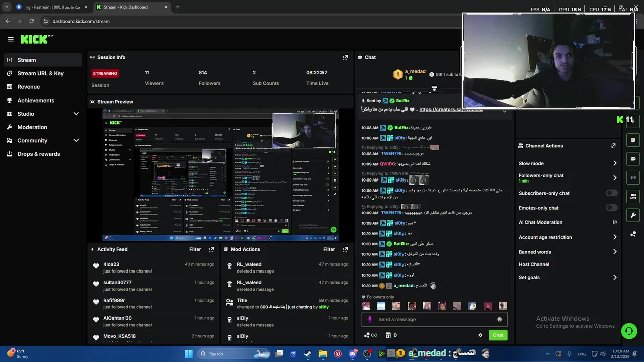Click the Kick logo
Image resolution: width=644 pixels, height=362 pixels.
(36, 39)
